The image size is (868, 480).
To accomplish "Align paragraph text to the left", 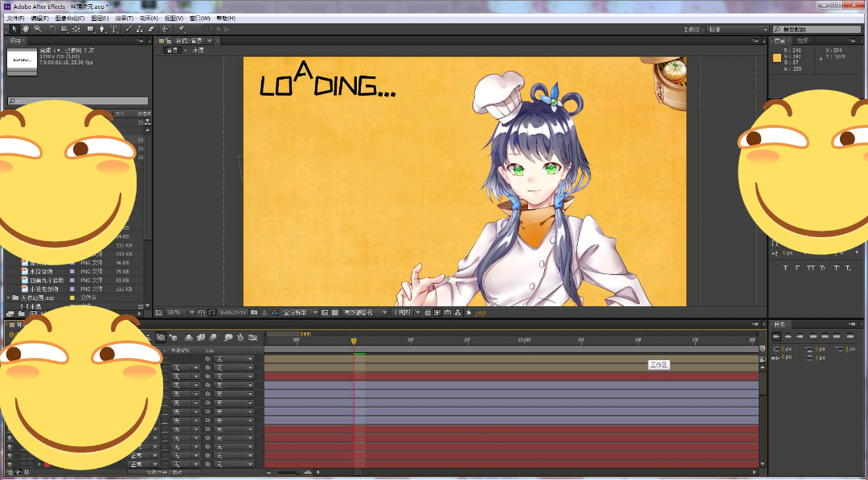I will 776,336.
